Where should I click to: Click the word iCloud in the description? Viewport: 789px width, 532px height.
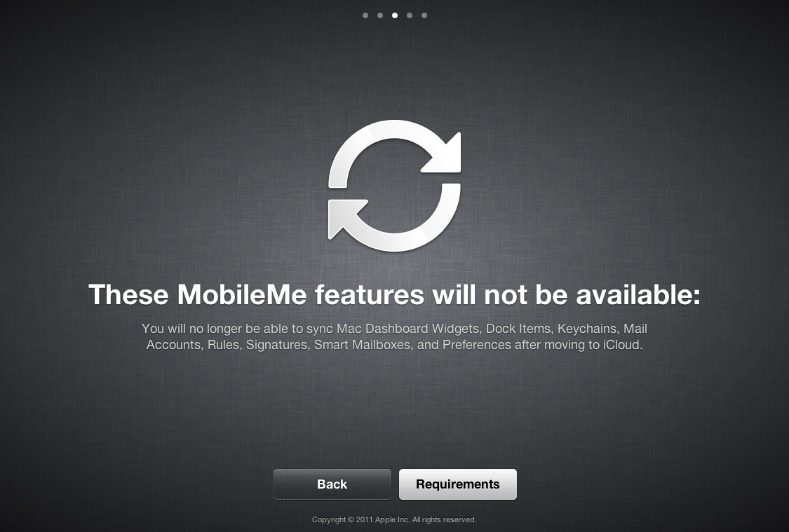coord(623,345)
